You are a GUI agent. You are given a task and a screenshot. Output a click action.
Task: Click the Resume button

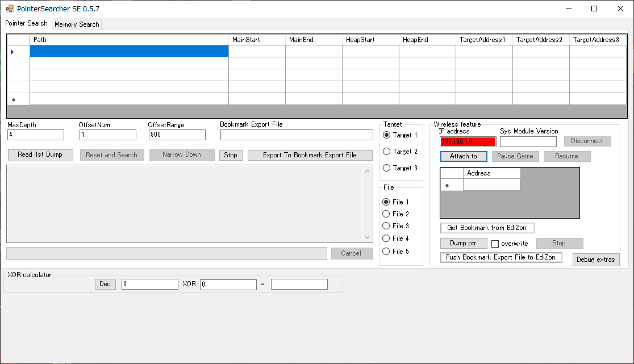(567, 156)
